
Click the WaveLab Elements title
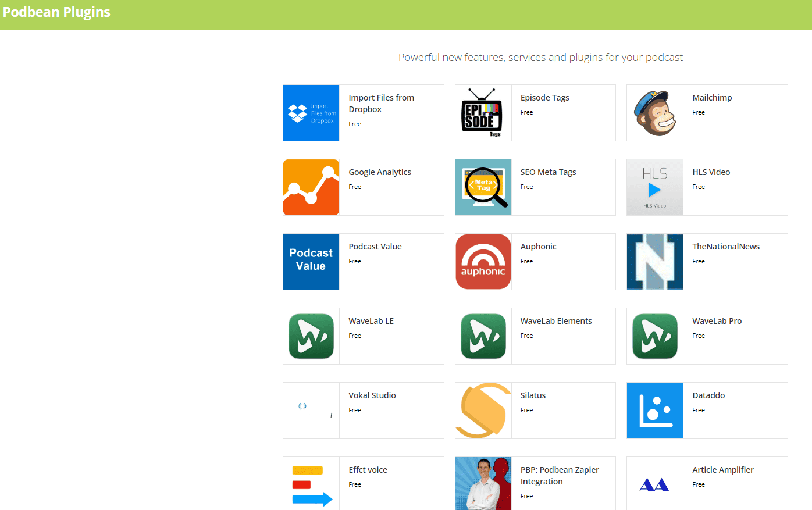click(556, 321)
